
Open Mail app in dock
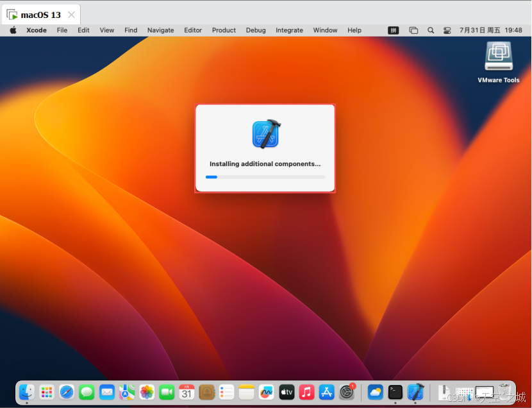[107, 392]
